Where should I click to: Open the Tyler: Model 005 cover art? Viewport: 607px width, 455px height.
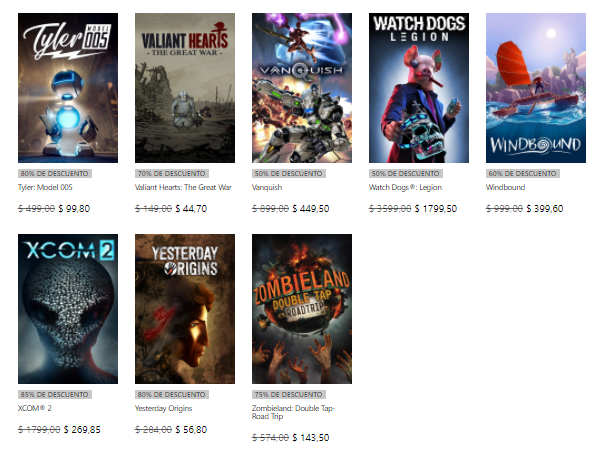[68, 88]
